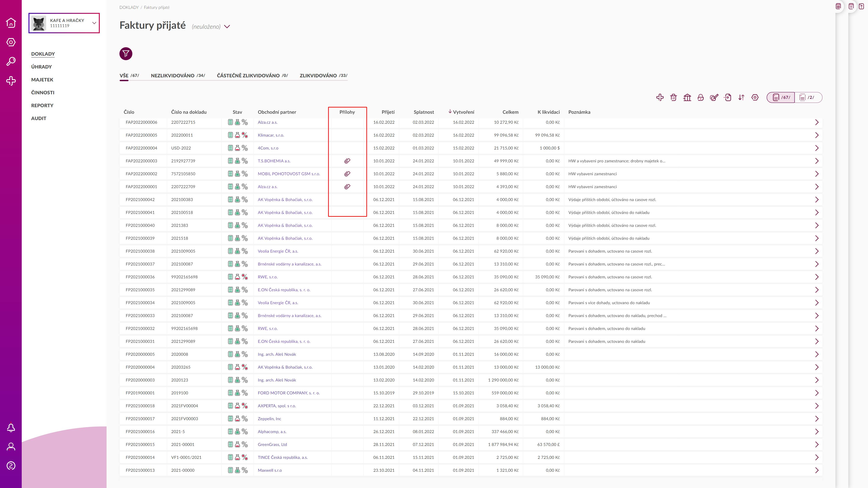Expand the (neuloženo) saved view chevron
The width and height of the screenshot is (868, 488).
click(227, 27)
